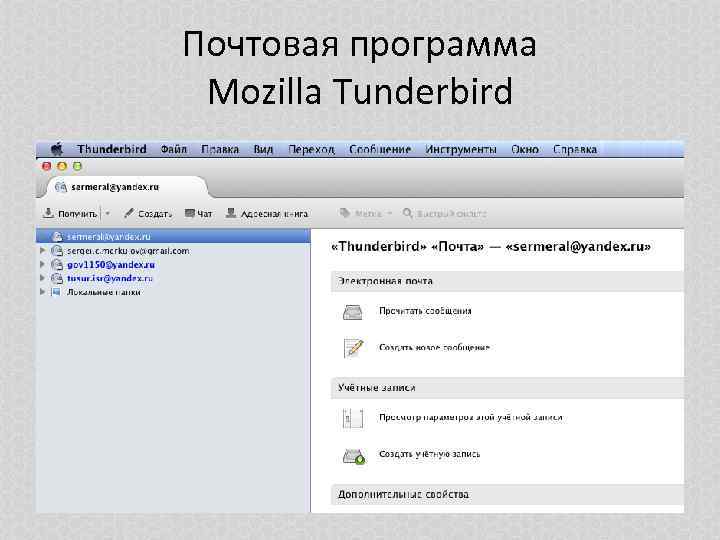This screenshot has width=720, height=540.
Task: Click the Адресная книга person icon
Action: pyautogui.click(x=231, y=213)
